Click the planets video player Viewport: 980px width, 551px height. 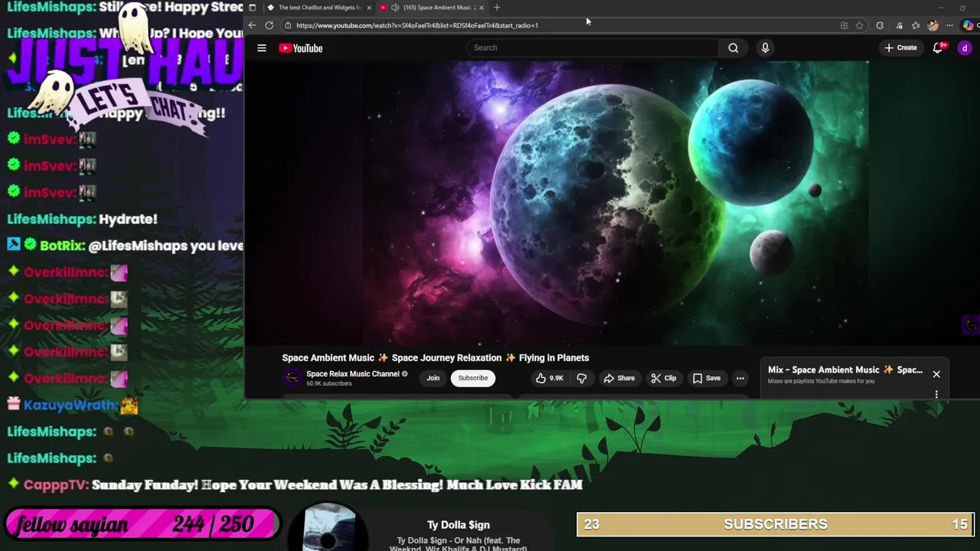(x=614, y=203)
